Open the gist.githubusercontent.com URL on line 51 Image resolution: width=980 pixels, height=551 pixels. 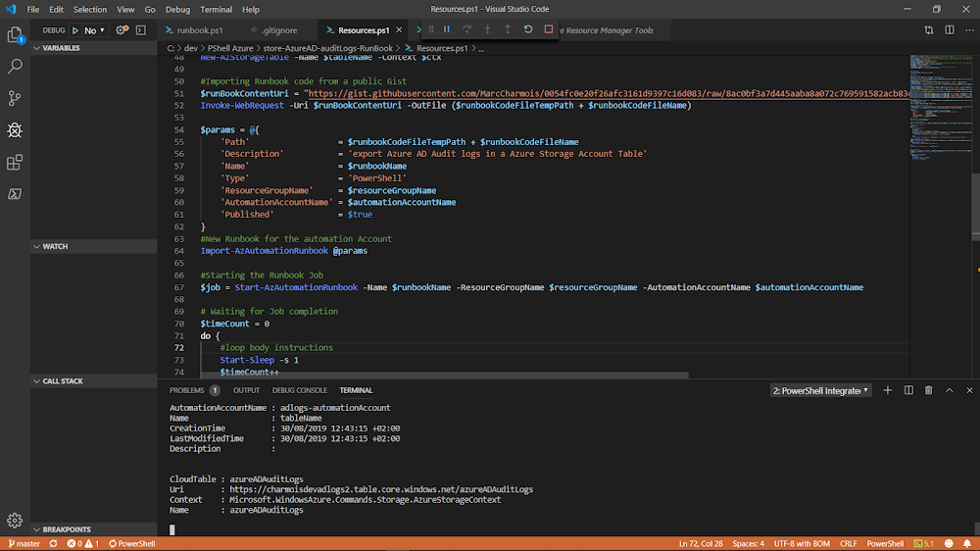pyautogui.click(x=609, y=93)
